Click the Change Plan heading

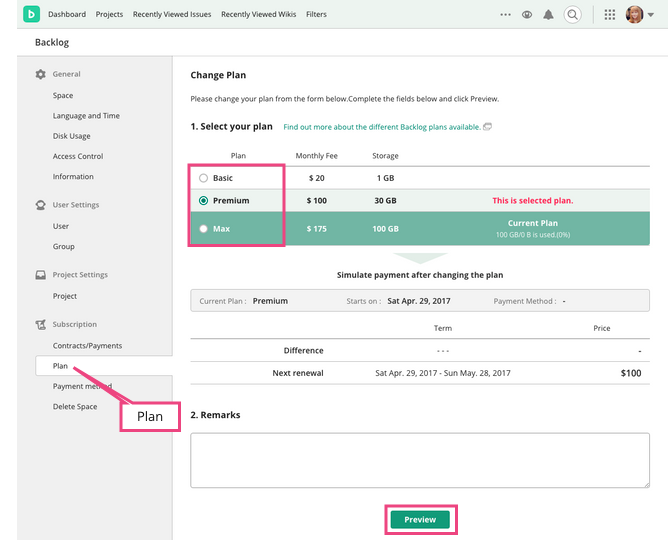click(218, 75)
